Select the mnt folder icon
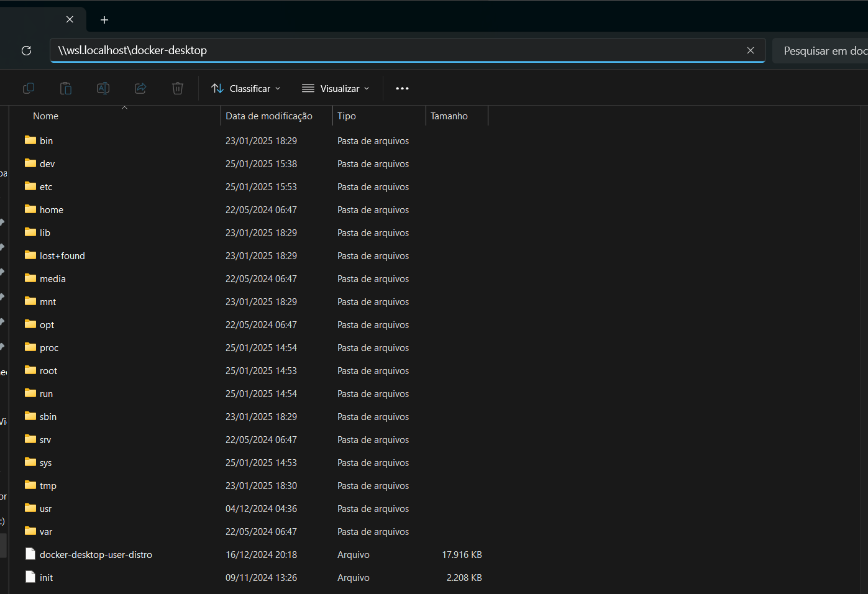868x594 pixels. 30,301
